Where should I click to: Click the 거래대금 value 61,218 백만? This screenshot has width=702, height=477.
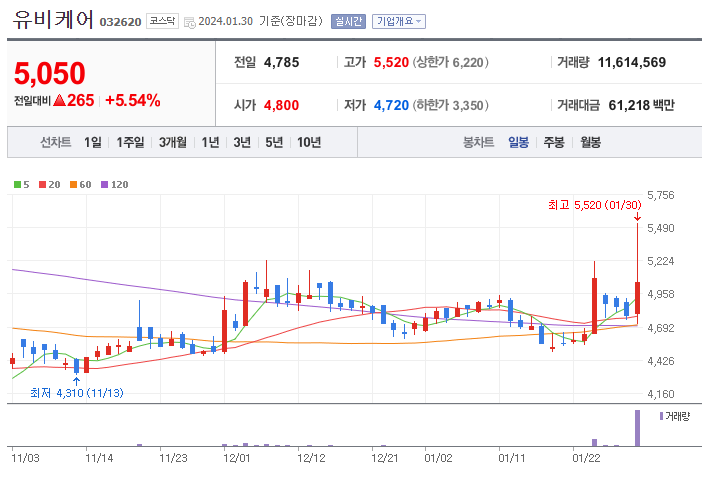pyautogui.click(x=641, y=105)
